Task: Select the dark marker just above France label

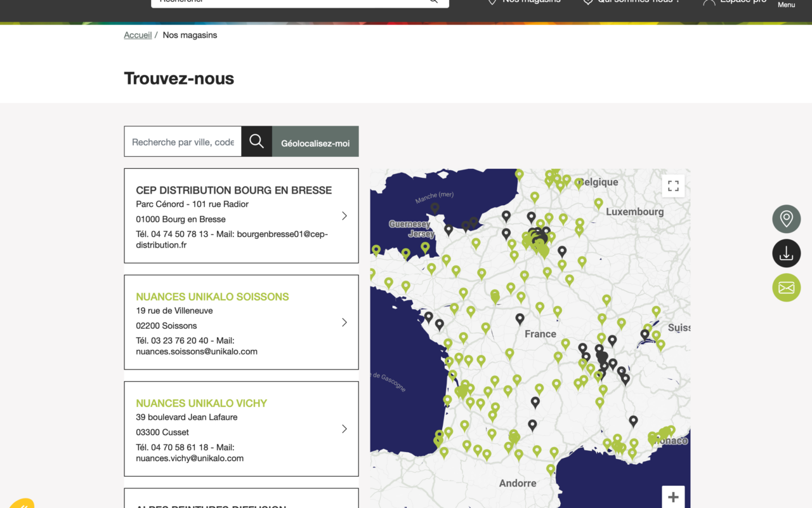Action: tap(520, 319)
